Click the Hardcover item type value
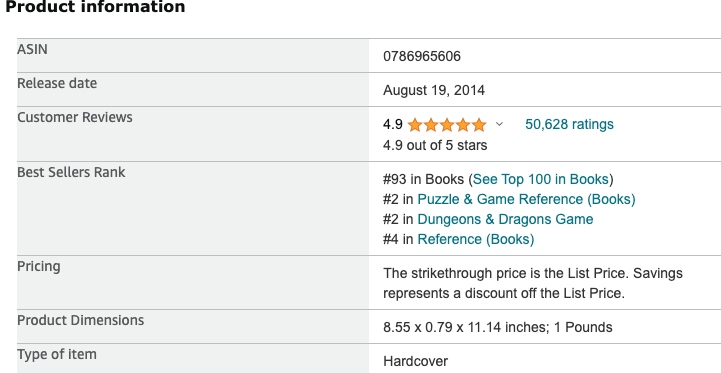 coord(415,361)
